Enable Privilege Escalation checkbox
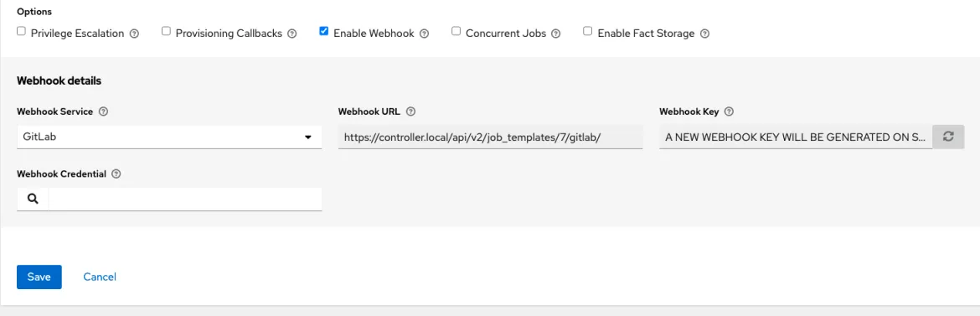 click(x=21, y=31)
